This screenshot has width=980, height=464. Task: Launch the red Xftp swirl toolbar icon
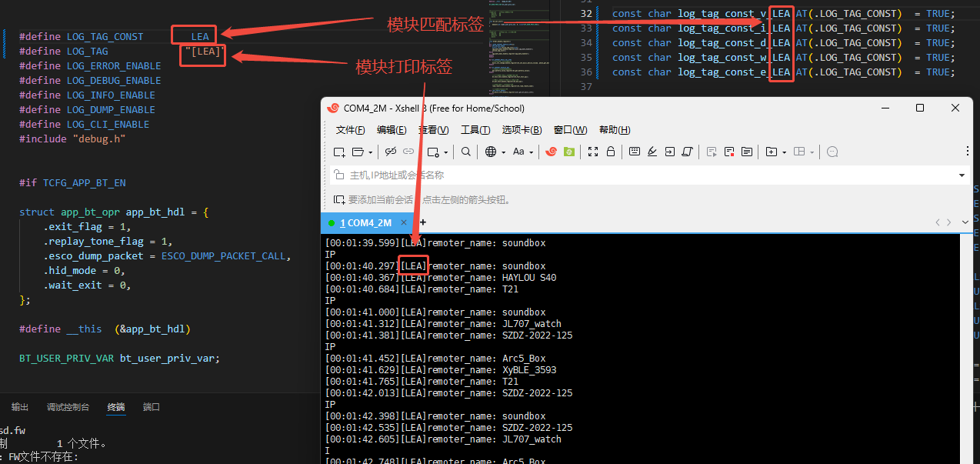[552, 152]
